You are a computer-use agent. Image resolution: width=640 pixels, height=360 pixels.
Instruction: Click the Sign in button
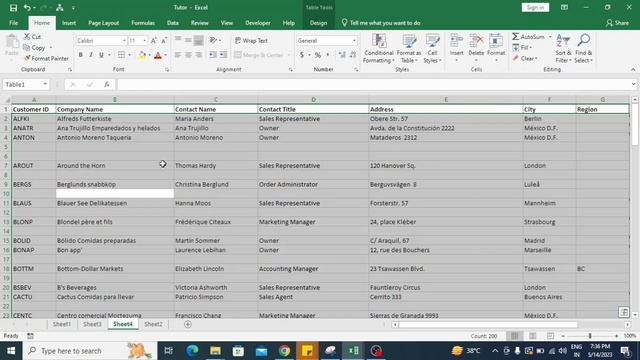[x=535, y=7]
